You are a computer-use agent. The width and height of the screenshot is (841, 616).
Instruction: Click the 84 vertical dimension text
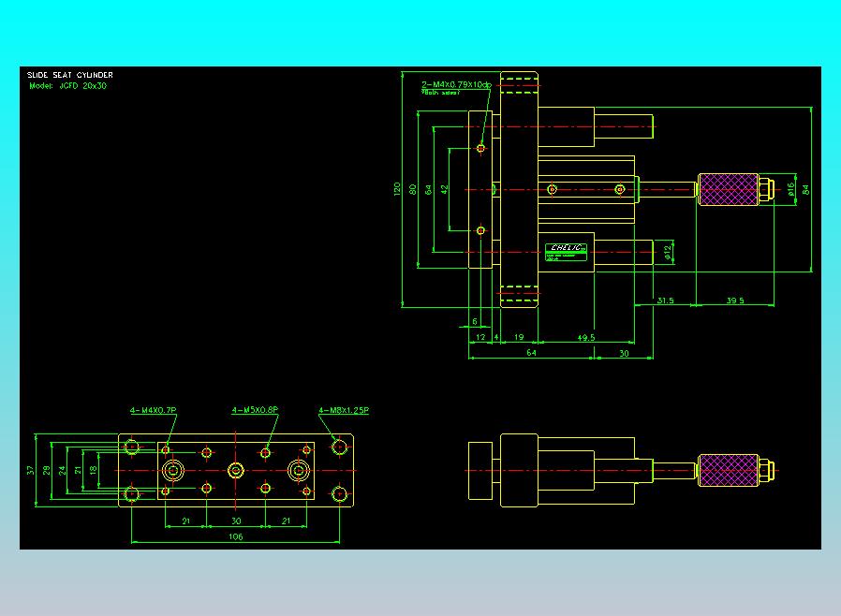pos(805,189)
